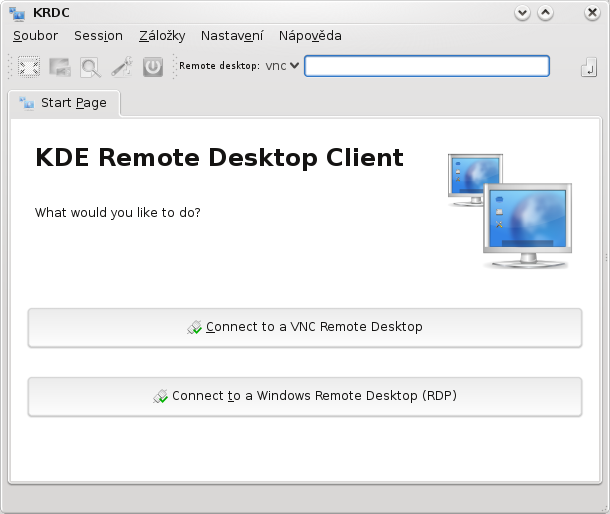Screen dimensions: 610x514
Task: Click the power disconnect toolbar icon
Action: pyautogui.click(x=152, y=67)
